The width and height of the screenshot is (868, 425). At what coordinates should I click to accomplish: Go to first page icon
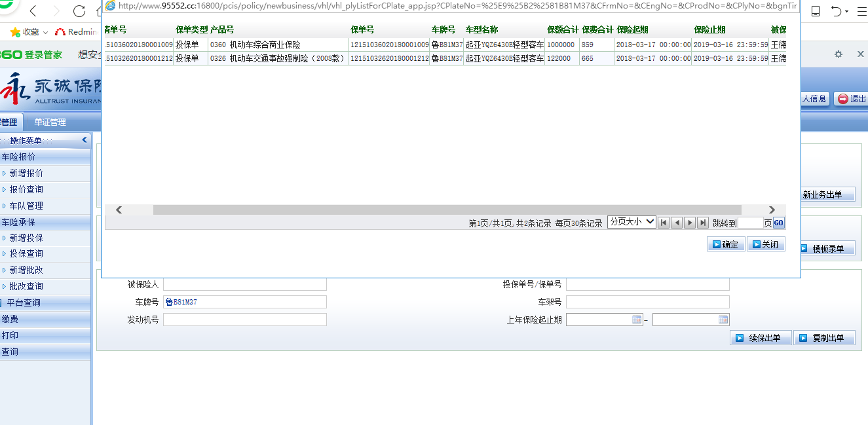(x=664, y=223)
